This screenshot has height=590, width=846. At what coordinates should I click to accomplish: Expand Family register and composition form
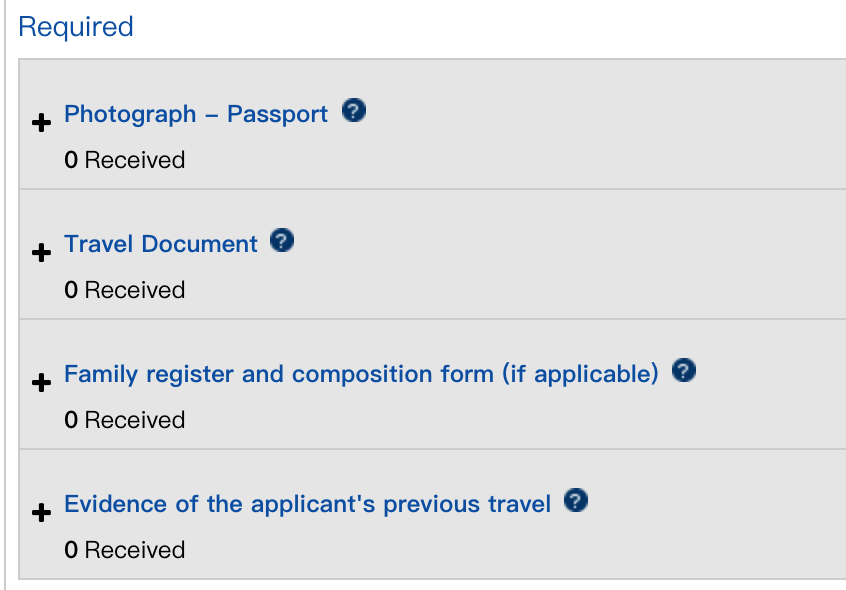click(x=41, y=383)
